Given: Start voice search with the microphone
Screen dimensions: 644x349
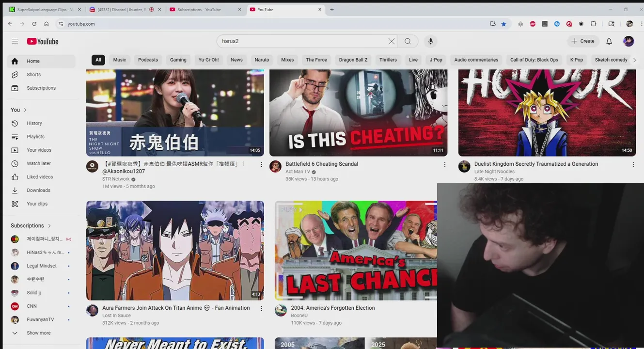Looking at the screenshot, I should coord(430,41).
